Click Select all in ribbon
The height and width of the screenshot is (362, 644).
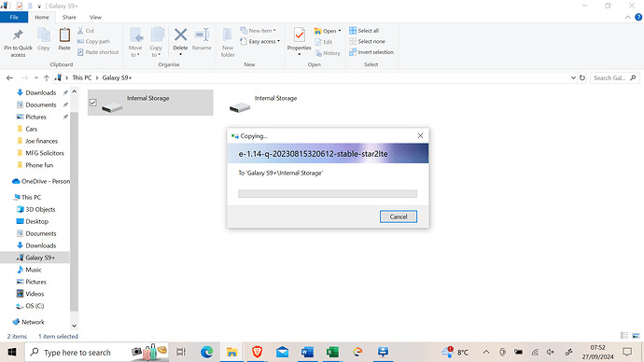point(364,31)
